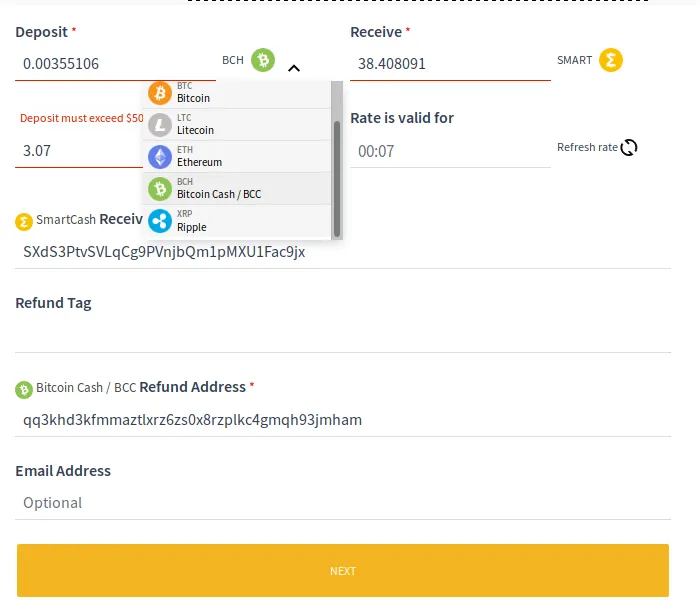Viewport: 700px width, 614px height.
Task: Click the SmartCash receive address input
Action: (343, 252)
